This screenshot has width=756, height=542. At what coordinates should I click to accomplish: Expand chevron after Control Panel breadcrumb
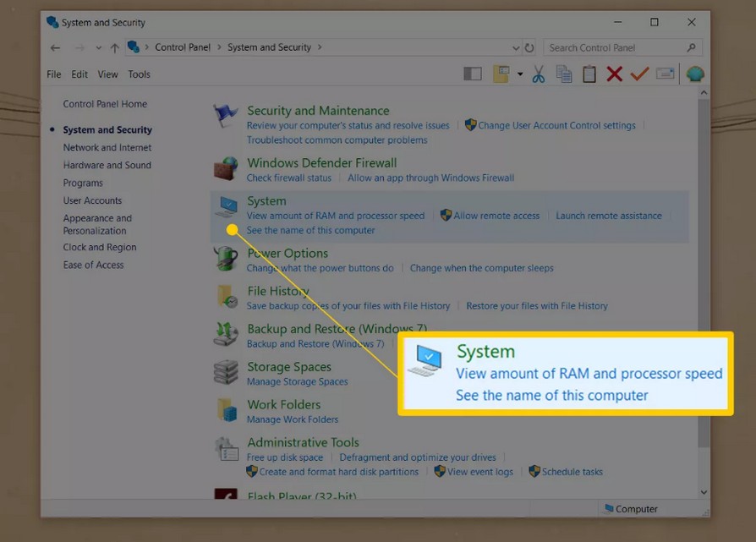click(x=219, y=47)
